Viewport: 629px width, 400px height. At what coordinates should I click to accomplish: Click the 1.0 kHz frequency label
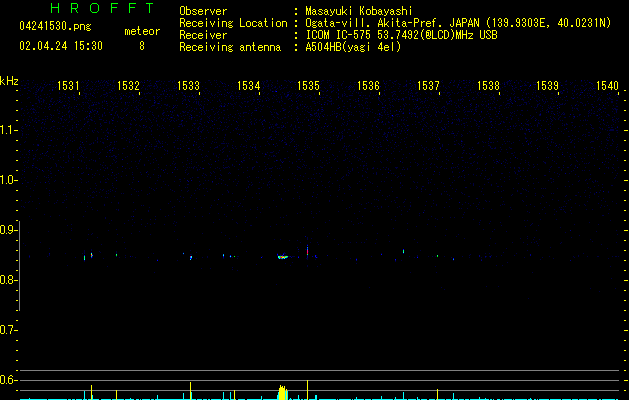tap(8, 180)
